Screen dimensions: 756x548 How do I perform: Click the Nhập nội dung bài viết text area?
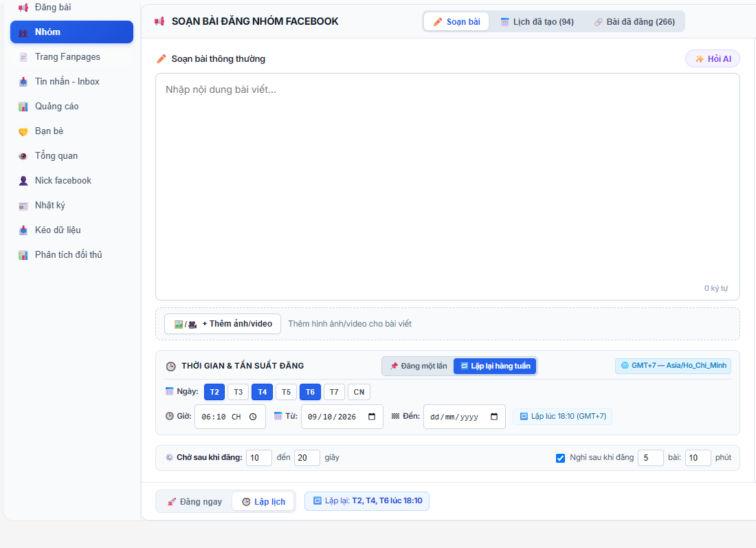(447, 187)
